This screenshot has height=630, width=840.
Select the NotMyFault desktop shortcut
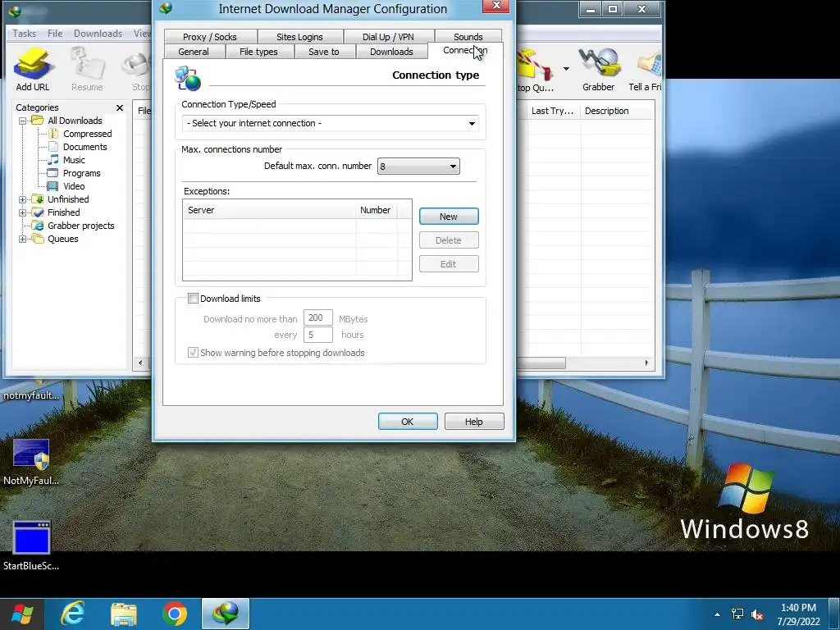[x=31, y=463]
